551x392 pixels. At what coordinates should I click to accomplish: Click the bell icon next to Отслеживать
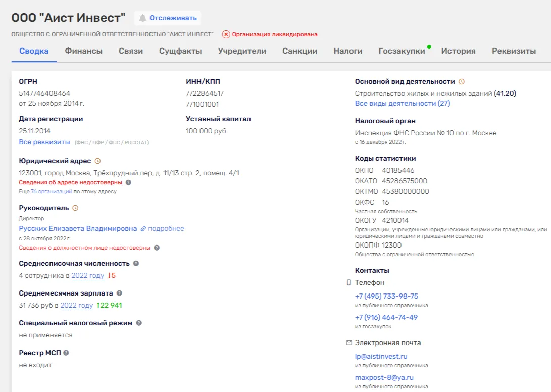142,18
